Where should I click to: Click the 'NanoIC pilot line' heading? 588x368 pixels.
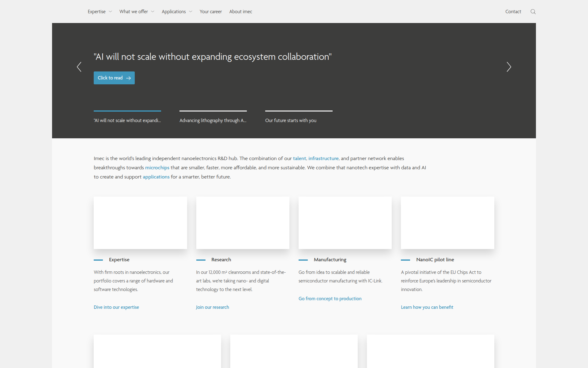point(435,260)
